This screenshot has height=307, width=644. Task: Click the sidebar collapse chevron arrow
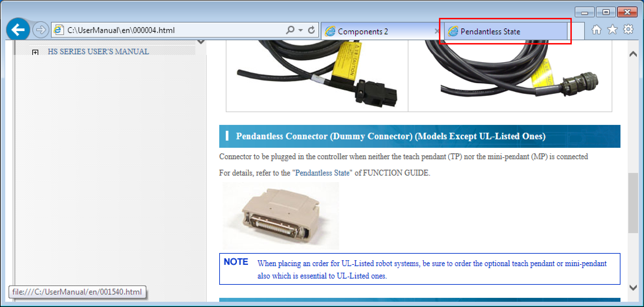click(x=201, y=42)
